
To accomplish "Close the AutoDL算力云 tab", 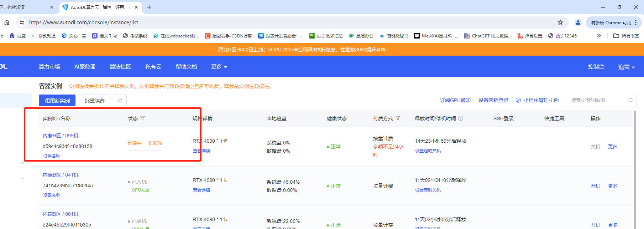I will point(136,7).
